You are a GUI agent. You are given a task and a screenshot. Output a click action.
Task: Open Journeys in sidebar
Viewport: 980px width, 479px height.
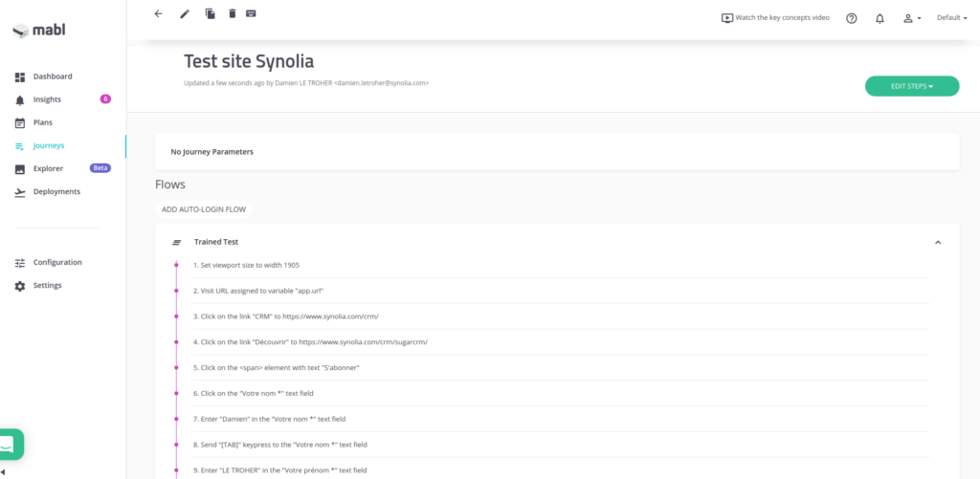point(49,145)
